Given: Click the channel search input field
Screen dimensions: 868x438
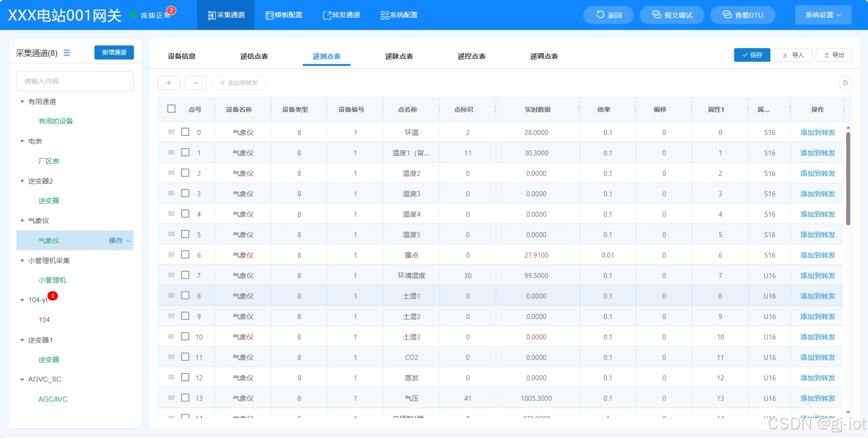Looking at the screenshot, I should point(75,81).
